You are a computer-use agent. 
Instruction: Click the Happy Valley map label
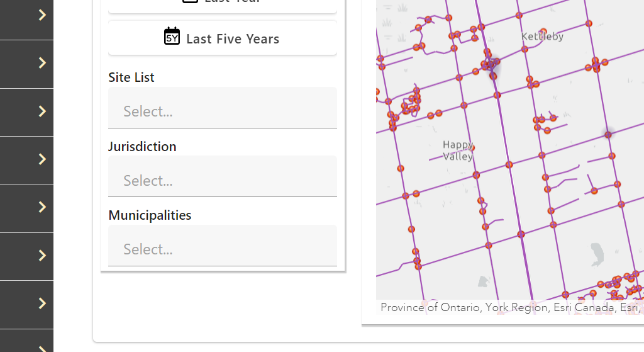(458, 150)
